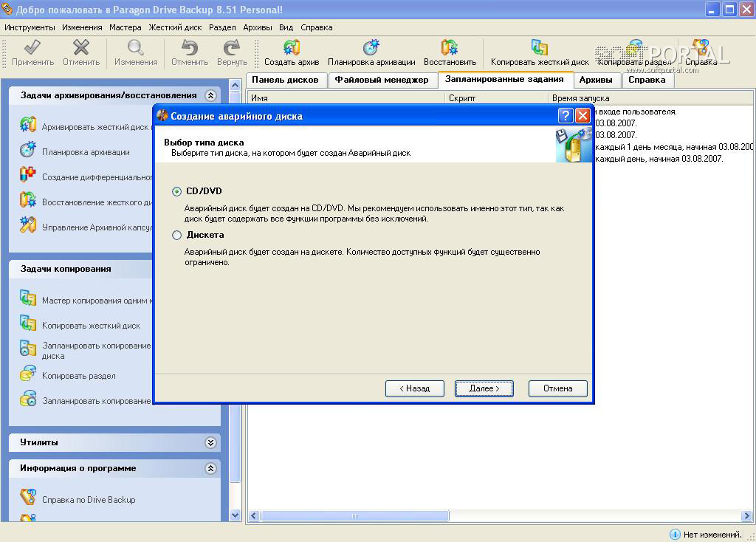
Task: Open the Раздел menu
Action: coord(222,27)
